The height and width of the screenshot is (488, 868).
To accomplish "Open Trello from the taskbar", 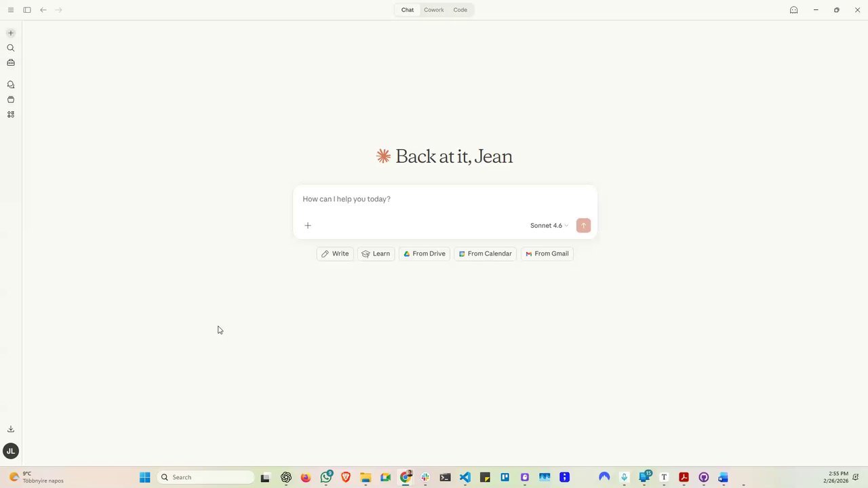I will click(505, 477).
